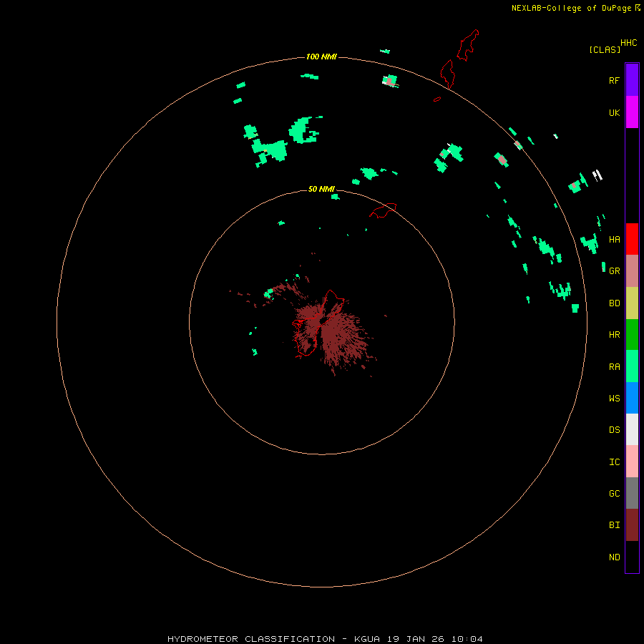Click the GR legend label
The height and width of the screenshot is (644, 644).
[x=614, y=271]
